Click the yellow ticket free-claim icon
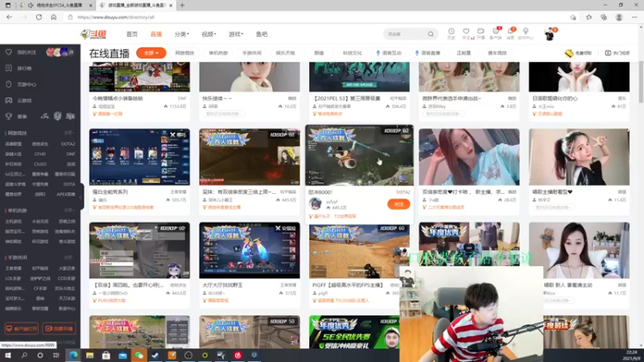Image resolution: width=644 pixels, height=362 pixels. pos(569,53)
